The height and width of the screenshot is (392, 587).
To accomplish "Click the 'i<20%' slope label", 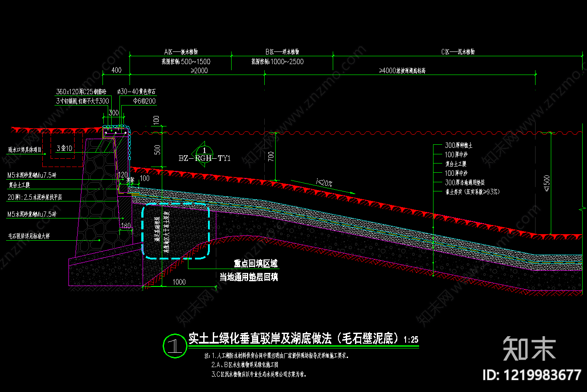I will (324, 184).
